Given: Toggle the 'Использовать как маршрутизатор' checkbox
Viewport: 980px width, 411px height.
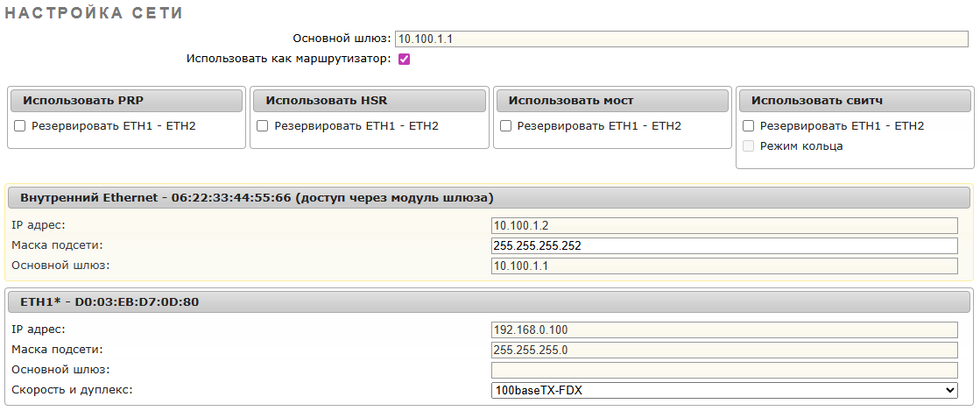Looking at the screenshot, I should (x=405, y=60).
